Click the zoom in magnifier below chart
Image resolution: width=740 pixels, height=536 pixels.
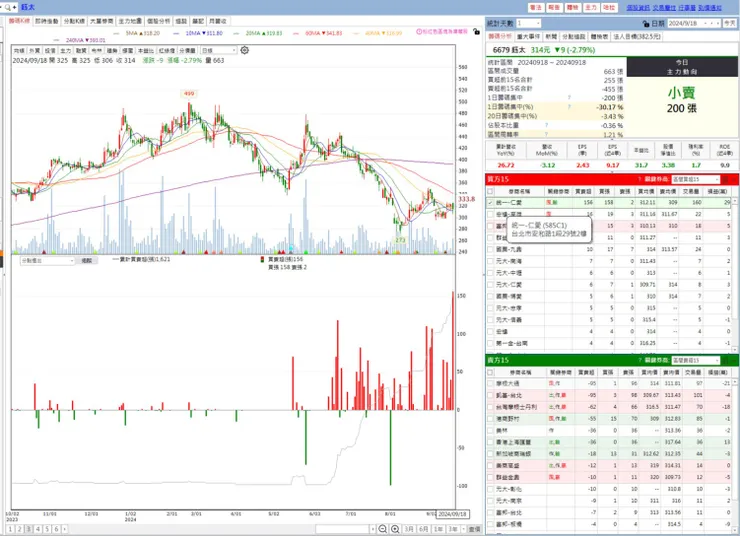[395, 529]
